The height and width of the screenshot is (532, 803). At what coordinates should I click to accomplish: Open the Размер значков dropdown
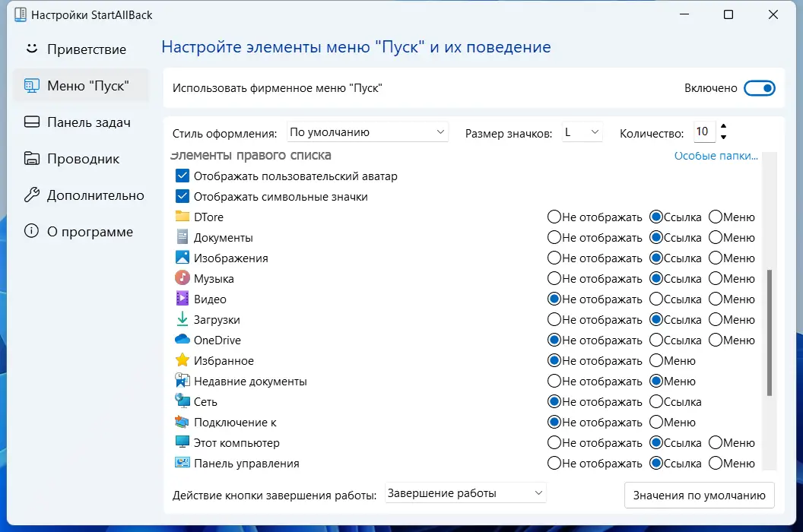pyautogui.click(x=582, y=132)
